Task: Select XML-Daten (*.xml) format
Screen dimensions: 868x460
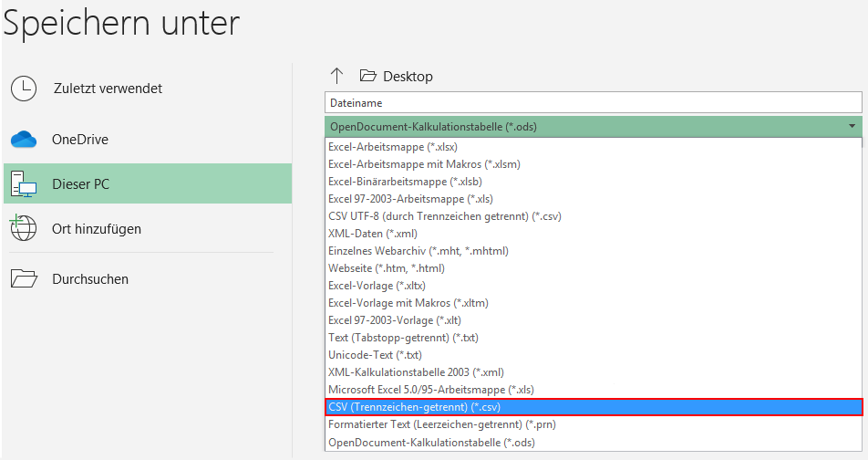Action: click(x=594, y=234)
